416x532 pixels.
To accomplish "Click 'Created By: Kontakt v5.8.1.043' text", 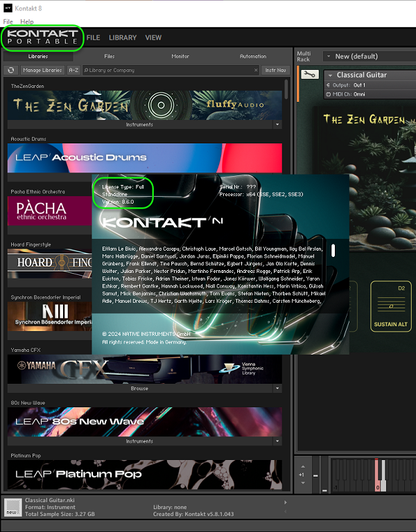I will pos(193,514).
